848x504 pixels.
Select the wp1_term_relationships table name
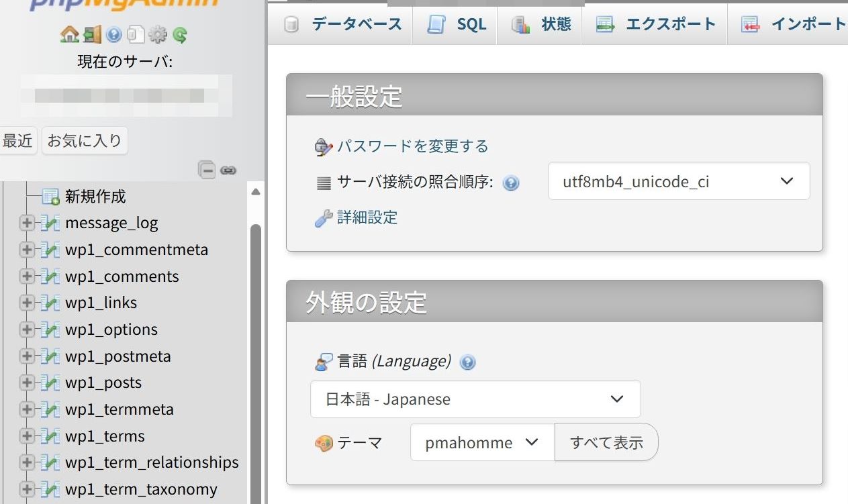[x=152, y=462]
